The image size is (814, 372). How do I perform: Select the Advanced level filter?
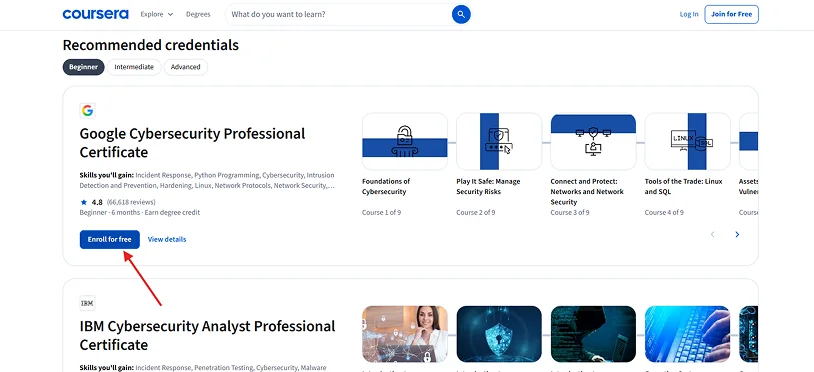pos(185,67)
